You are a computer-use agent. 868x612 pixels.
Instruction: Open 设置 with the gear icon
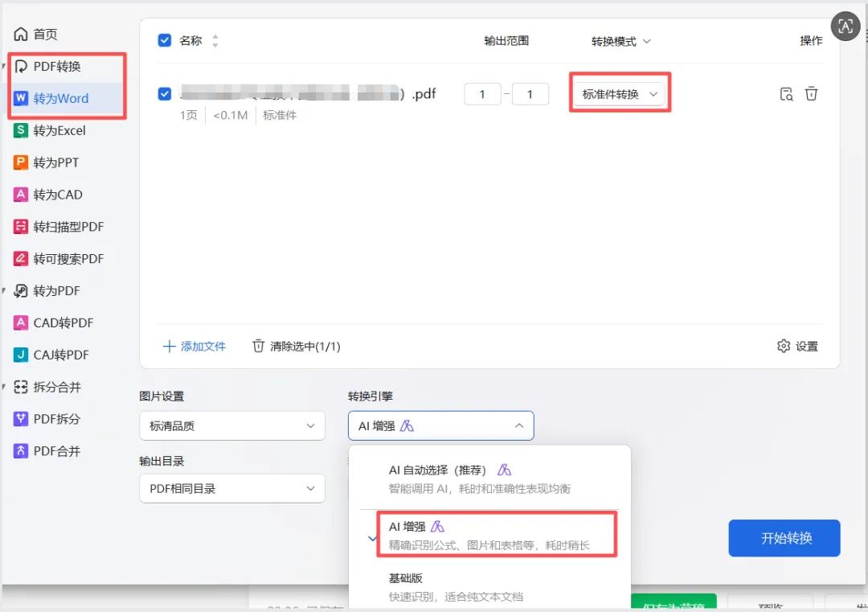point(798,347)
